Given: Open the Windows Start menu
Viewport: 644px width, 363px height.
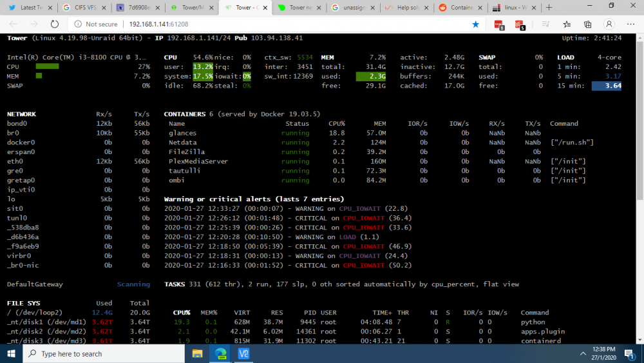Looking at the screenshot, I should pos(11,353).
